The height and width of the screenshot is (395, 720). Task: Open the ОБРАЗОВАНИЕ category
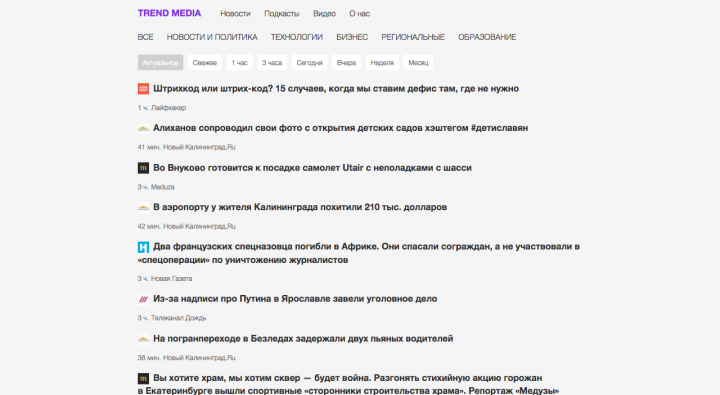[487, 37]
